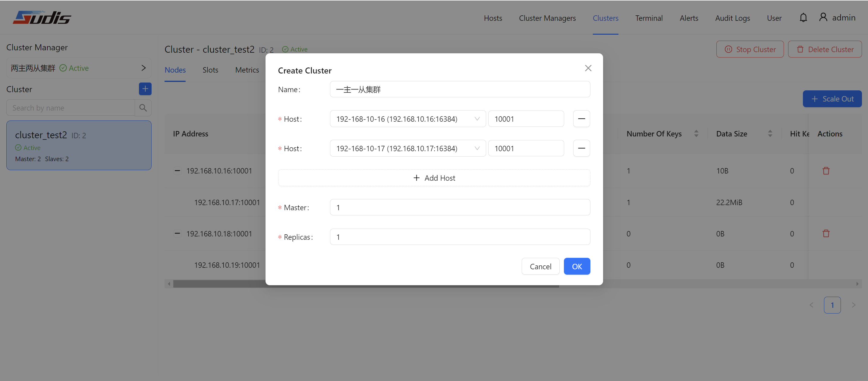This screenshot has height=381, width=868.
Task: Open the Alerts menu
Action: (x=689, y=18)
